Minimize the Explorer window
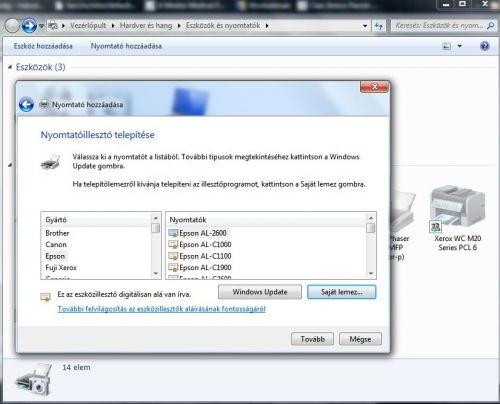This screenshot has width=500, height=404. pyautogui.click(x=446, y=4)
